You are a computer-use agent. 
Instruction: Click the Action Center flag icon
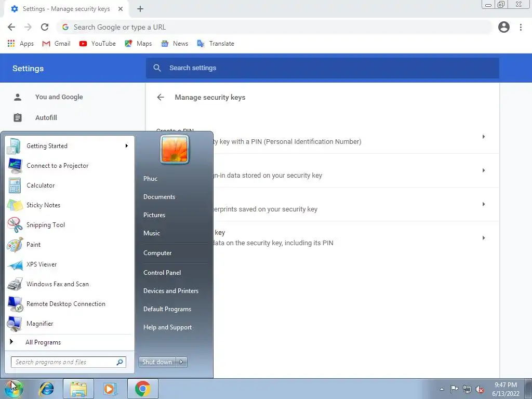[454, 389]
